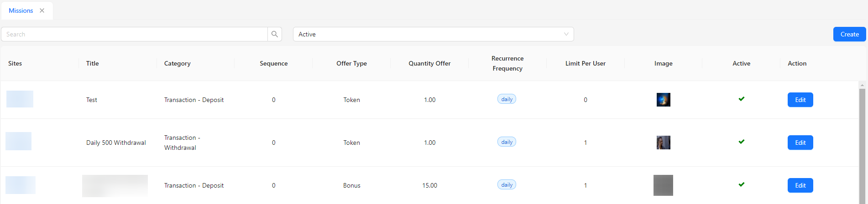Screen dimensions: 868x204
Task: Click the Create button
Action: tap(849, 34)
